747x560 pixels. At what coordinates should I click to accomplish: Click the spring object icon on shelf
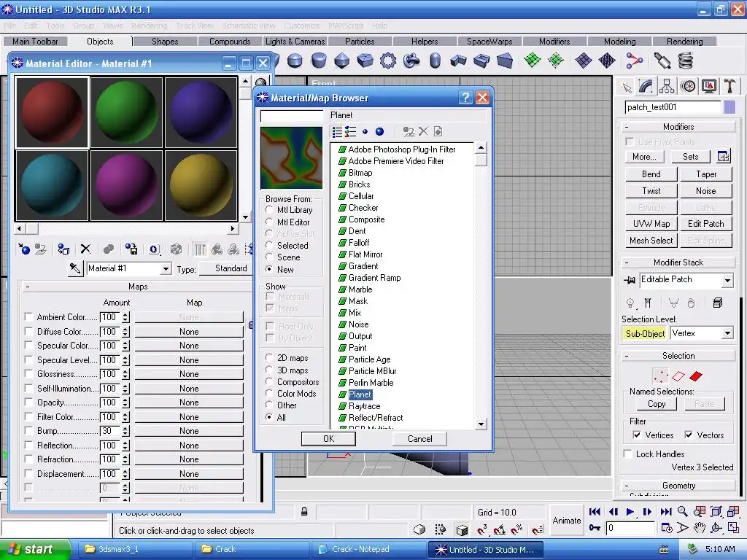[685, 61]
